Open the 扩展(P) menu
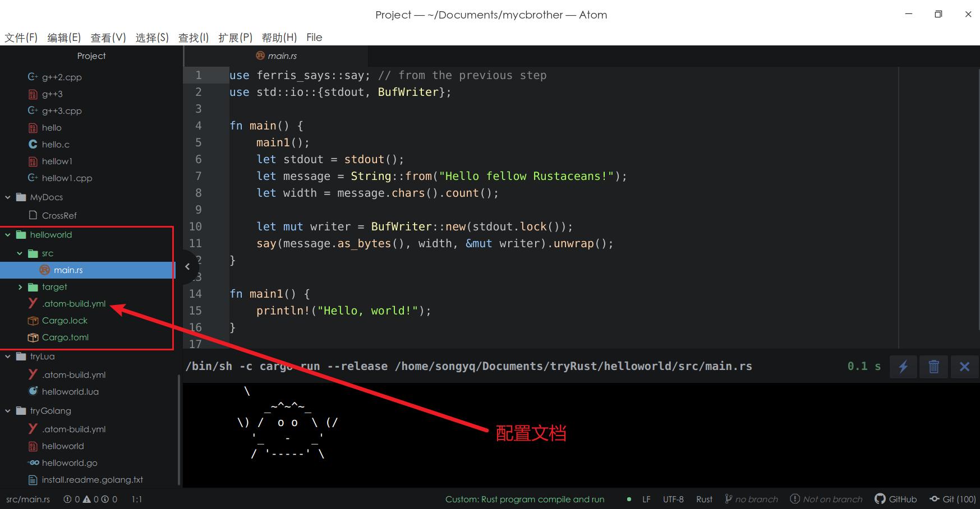Screen dimensions: 980x509 tap(236, 38)
